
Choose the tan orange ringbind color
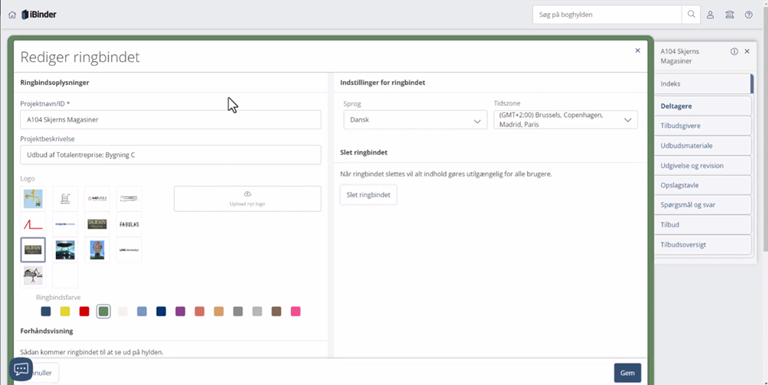218,312
